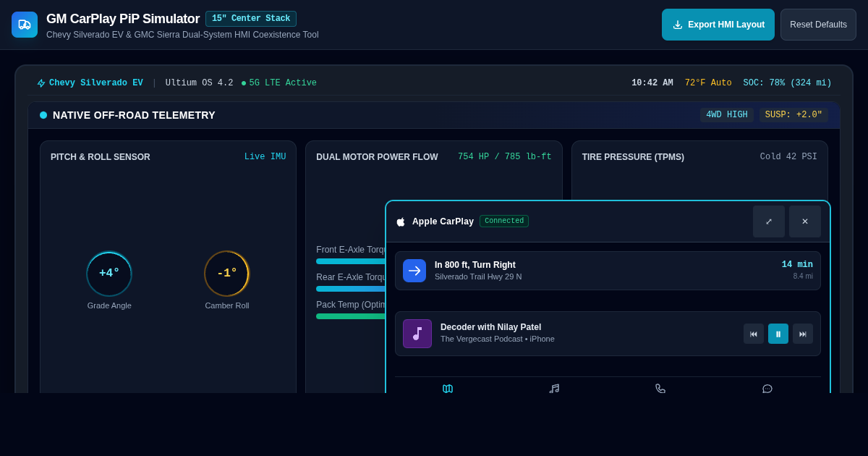Click the DUAL MOTOR POWER FLOW card title
868x456 pixels.
click(x=377, y=157)
